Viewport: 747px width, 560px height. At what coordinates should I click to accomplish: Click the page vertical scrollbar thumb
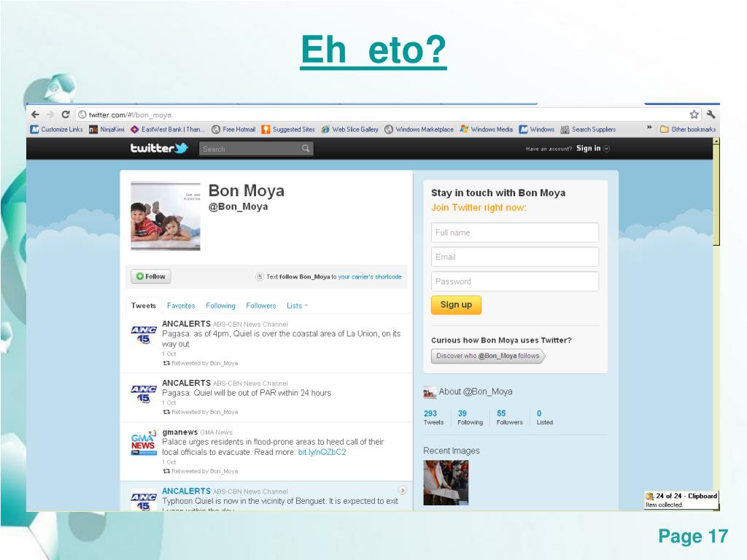click(716, 195)
